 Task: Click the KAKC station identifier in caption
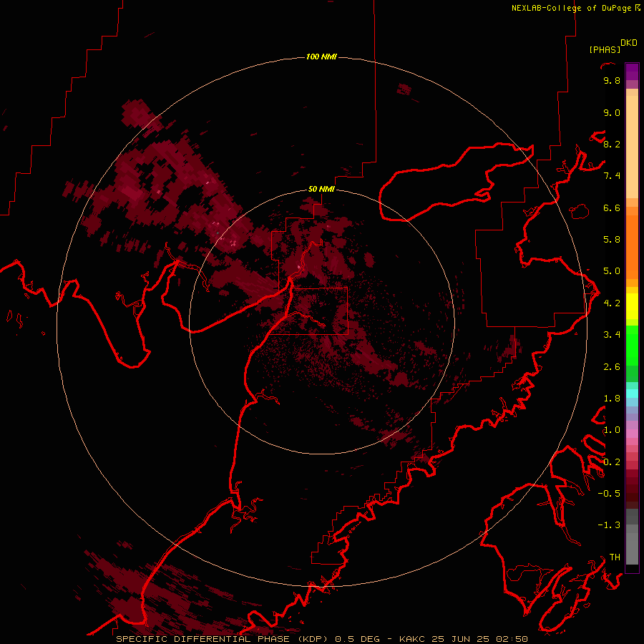(x=413, y=639)
